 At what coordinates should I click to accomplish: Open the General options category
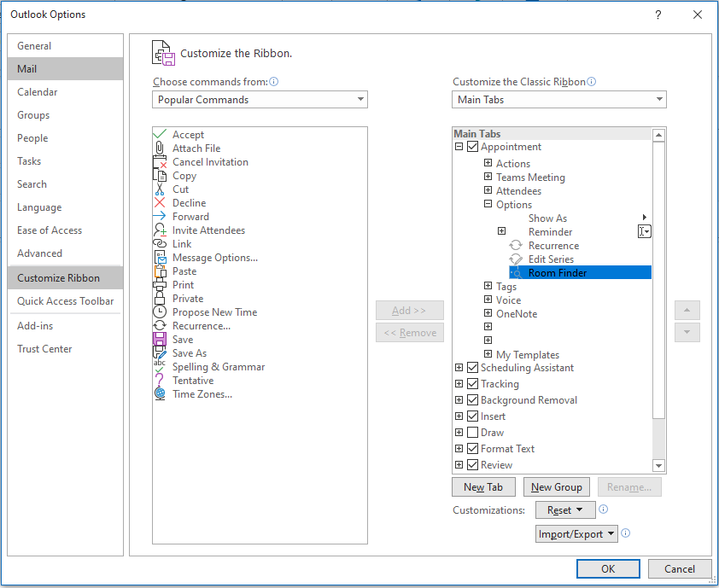click(65, 46)
